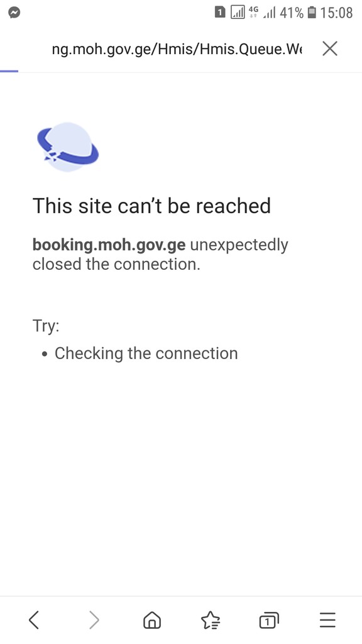Screen dimensions: 362x644
Task: Tap the 4G network signal icon
Action: [x=253, y=13]
